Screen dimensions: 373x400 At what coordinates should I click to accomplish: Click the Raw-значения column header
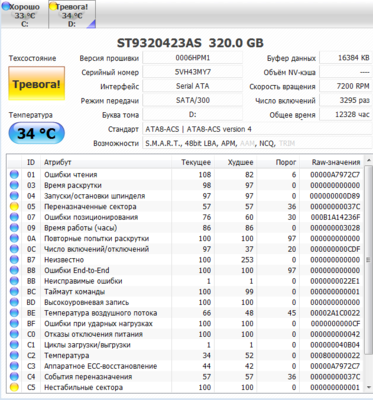pyautogui.click(x=336, y=162)
